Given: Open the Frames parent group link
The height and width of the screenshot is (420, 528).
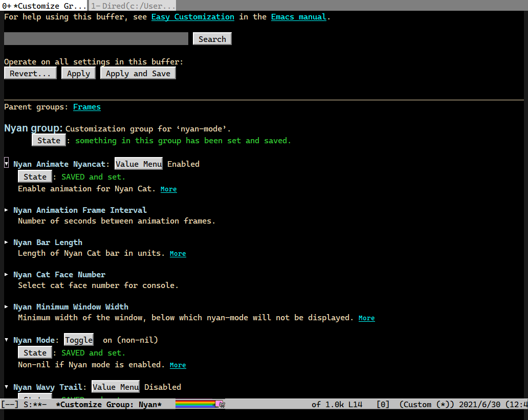Looking at the screenshot, I should pos(87,107).
